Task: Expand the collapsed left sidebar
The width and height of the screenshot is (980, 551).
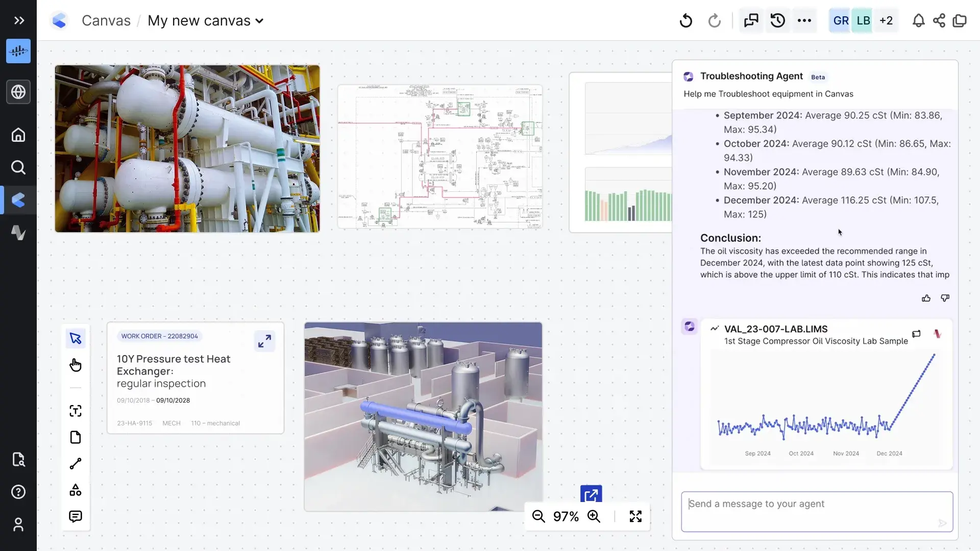Action: [x=19, y=20]
